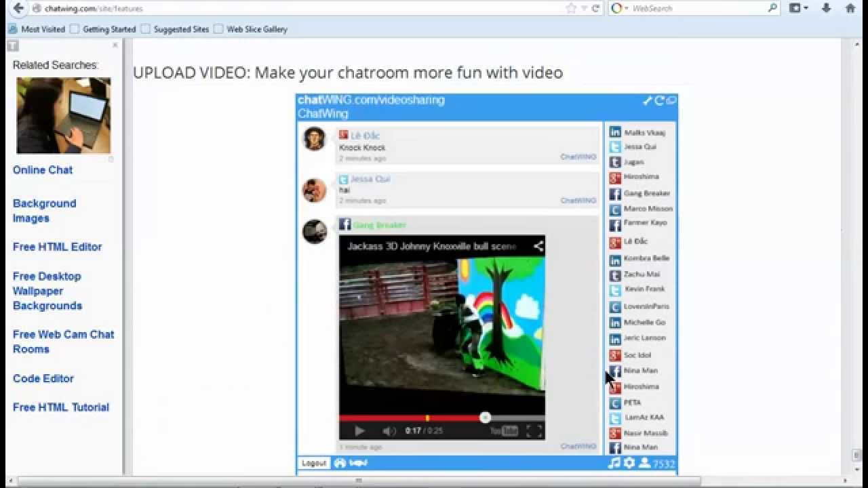Click the Gang Breaker username in chat message
868x488 pixels.
(379, 225)
